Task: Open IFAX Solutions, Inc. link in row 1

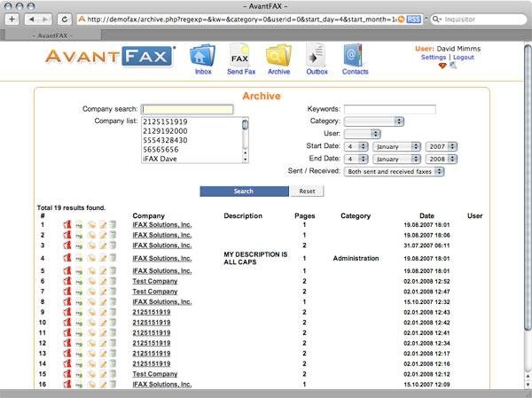Action: (162, 224)
